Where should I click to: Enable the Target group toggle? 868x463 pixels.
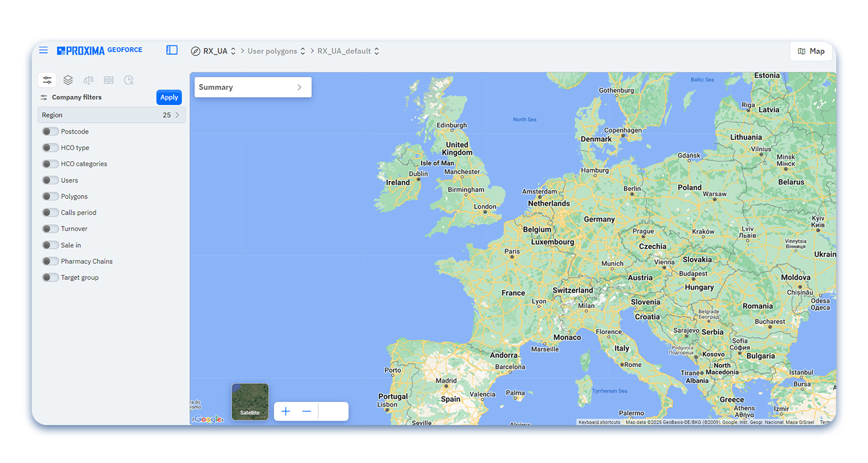[50, 277]
